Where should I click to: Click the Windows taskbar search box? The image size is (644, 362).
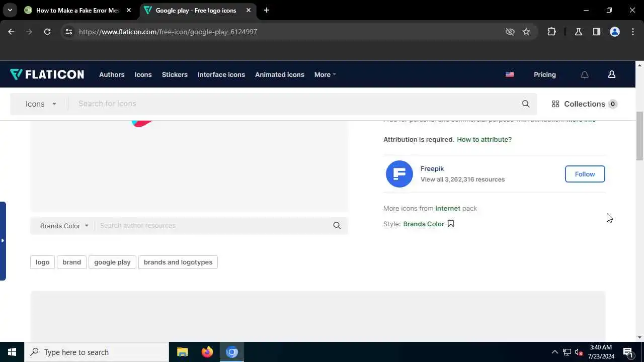click(97, 352)
